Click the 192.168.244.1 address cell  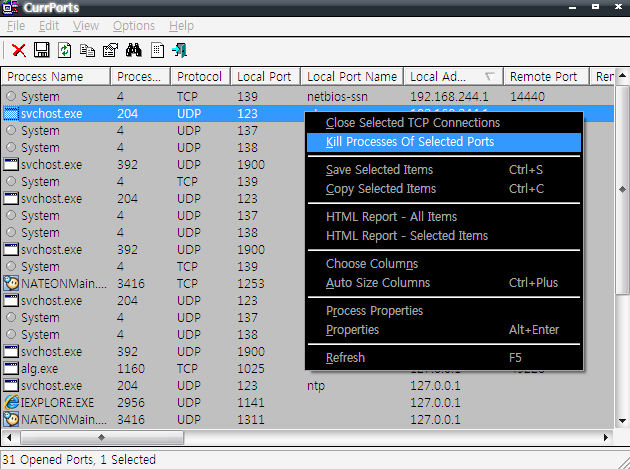[449, 96]
